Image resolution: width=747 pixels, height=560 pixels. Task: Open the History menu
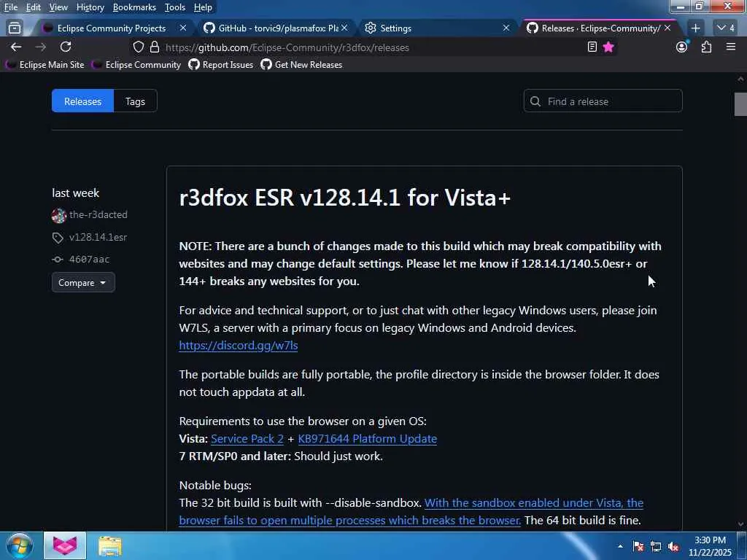[90, 7]
